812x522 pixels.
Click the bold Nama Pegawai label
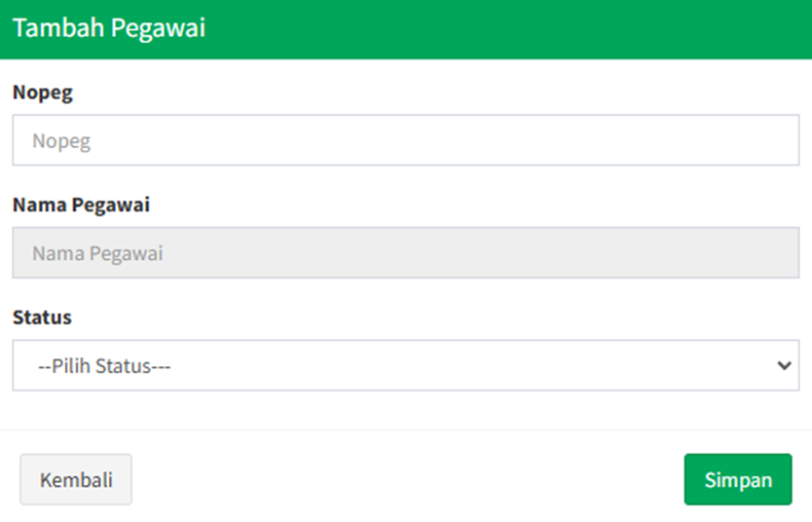point(81,205)
